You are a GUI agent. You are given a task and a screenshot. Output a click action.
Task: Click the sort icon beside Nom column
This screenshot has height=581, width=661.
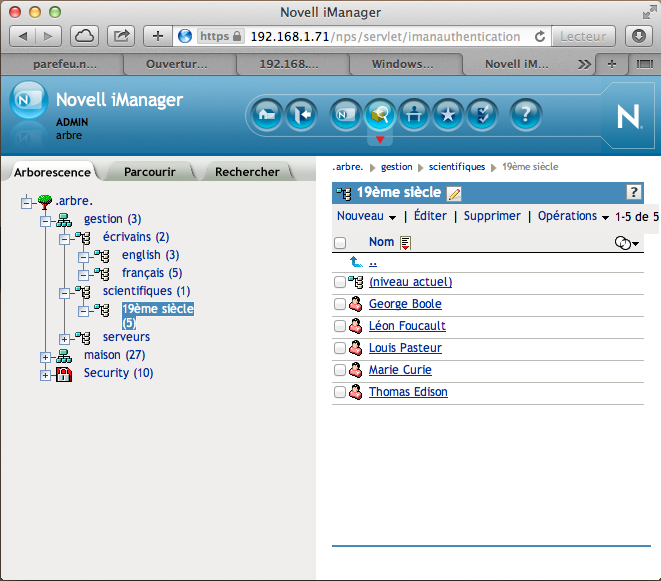[406, 243]
